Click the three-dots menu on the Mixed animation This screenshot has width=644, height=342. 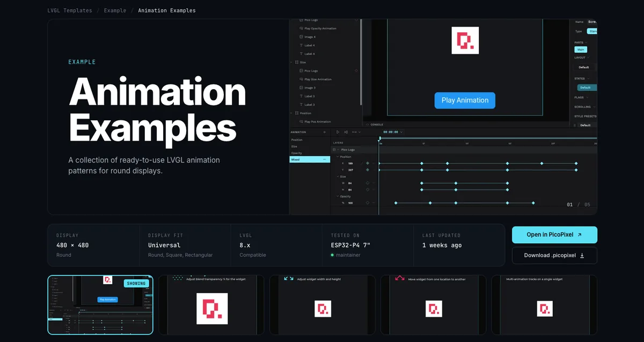[x=324, y=160]
